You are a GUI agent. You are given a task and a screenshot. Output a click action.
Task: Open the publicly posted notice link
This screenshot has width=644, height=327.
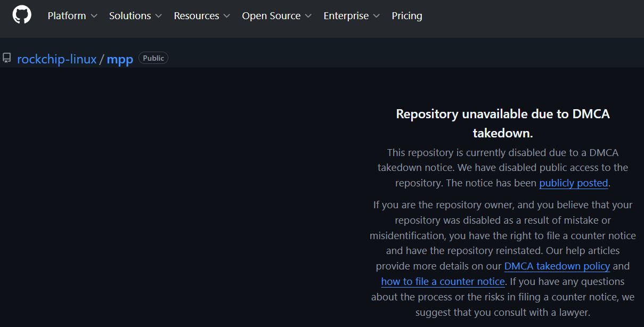(x=573, y=183)
